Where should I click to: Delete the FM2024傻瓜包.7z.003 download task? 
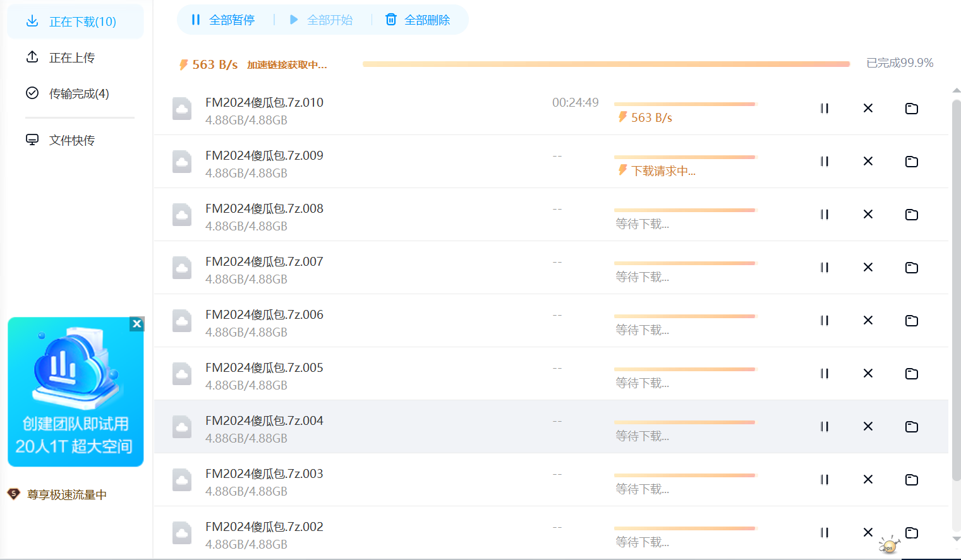pos(867,480)
